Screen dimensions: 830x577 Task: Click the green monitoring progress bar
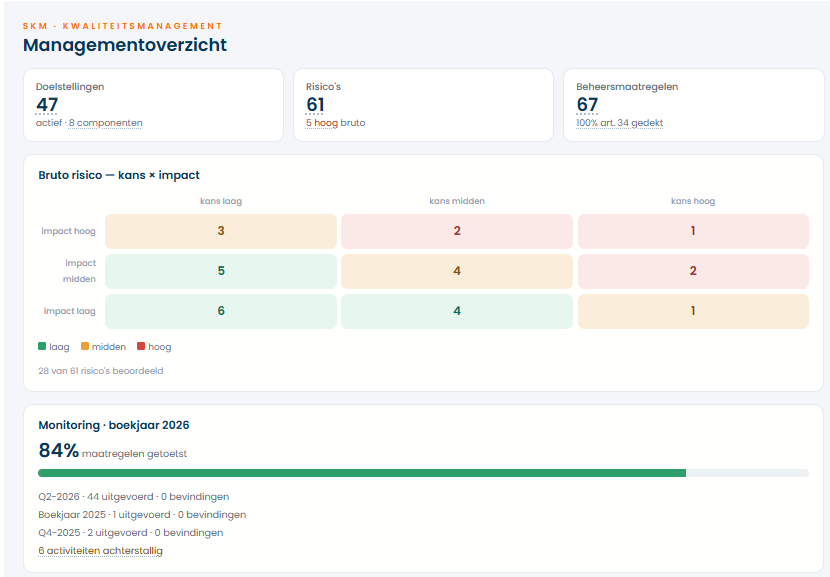click(x=362, y=473)
